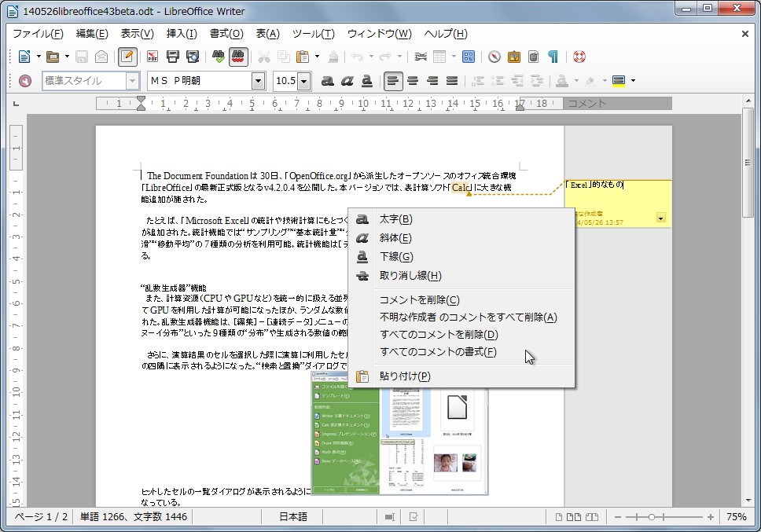The width and height of the screenshot is (761, 532).
Task: Open the Navigator compass icon
Action: (x=494, y=57)
